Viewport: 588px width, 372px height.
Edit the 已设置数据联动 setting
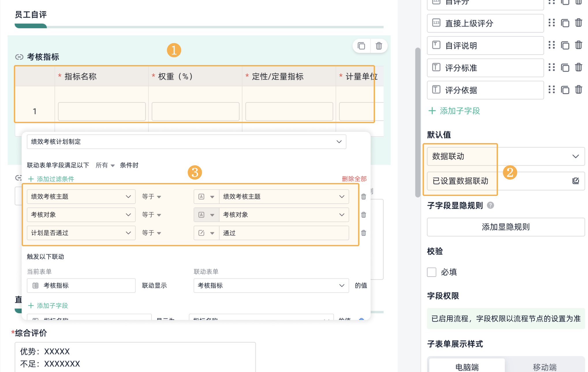tap(575, 181)
